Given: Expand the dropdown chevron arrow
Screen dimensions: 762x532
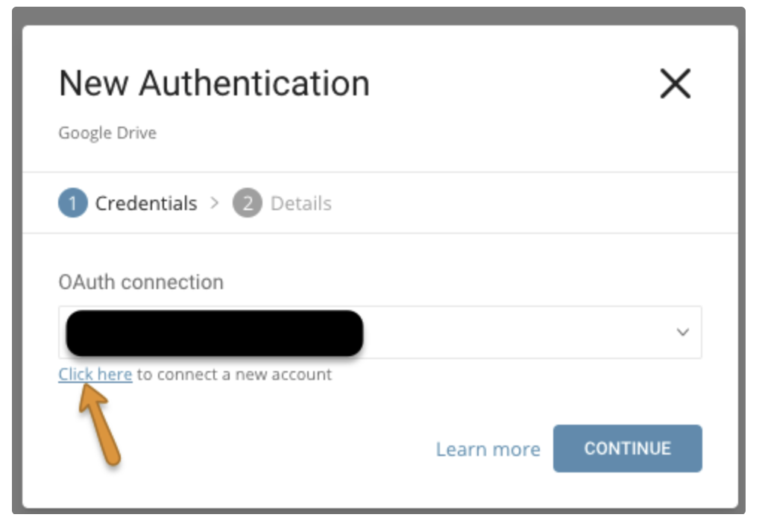Looking at the screenshot, I should pos(682,332).
